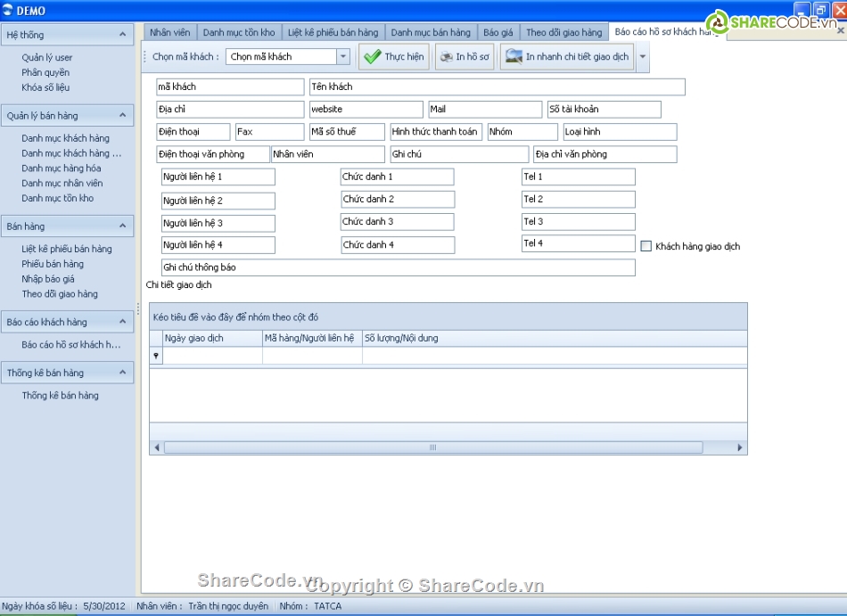Click grid scroll right arrow
The width and height of the screenshot is (847, 616).
[x=739, y=448]
